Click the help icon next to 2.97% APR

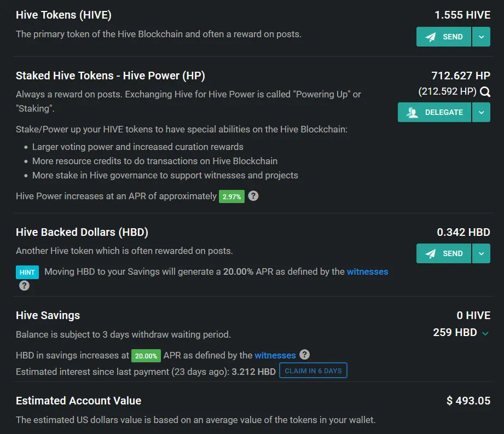253,196
